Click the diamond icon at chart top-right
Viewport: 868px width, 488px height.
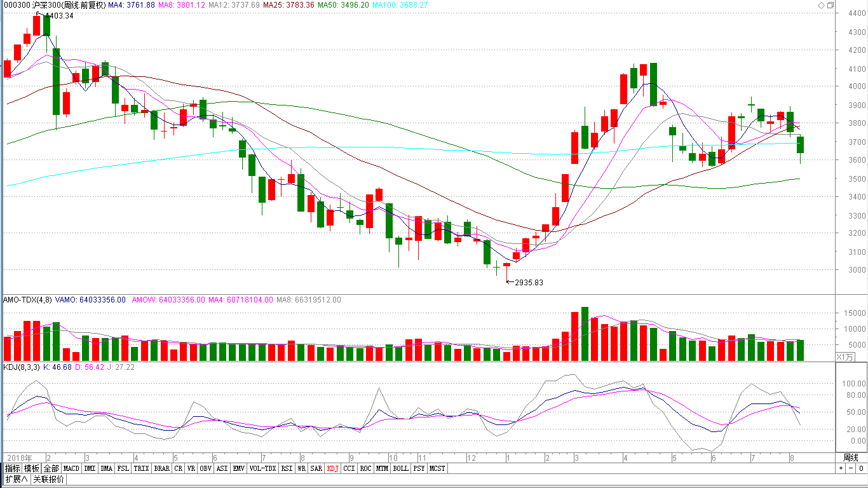point(820,5)
